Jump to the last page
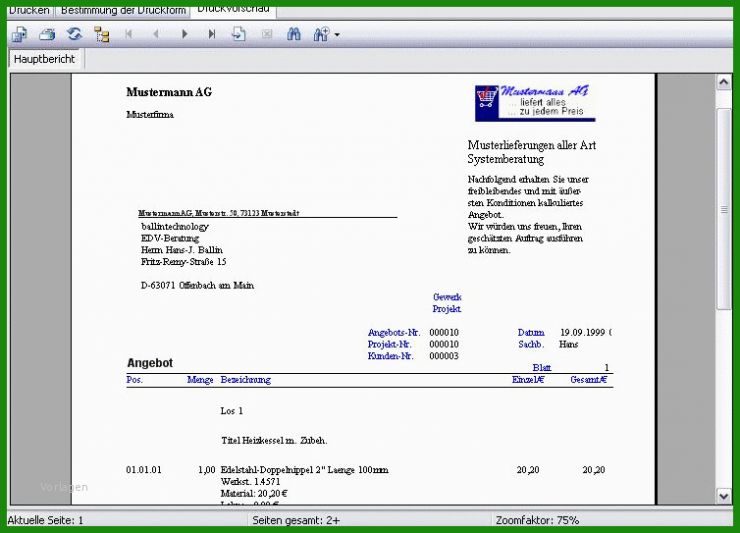The height and width of the screenshot is (533, 740). tap(212, 34)
